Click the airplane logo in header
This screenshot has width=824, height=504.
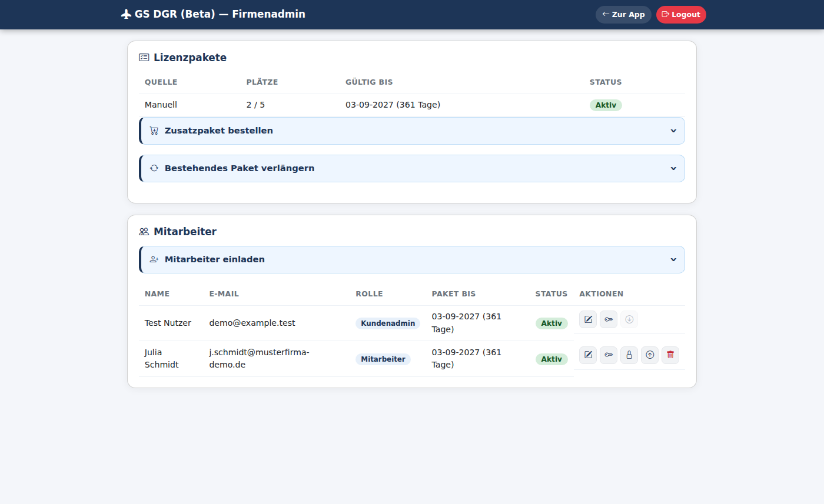(x=126, y=14)
